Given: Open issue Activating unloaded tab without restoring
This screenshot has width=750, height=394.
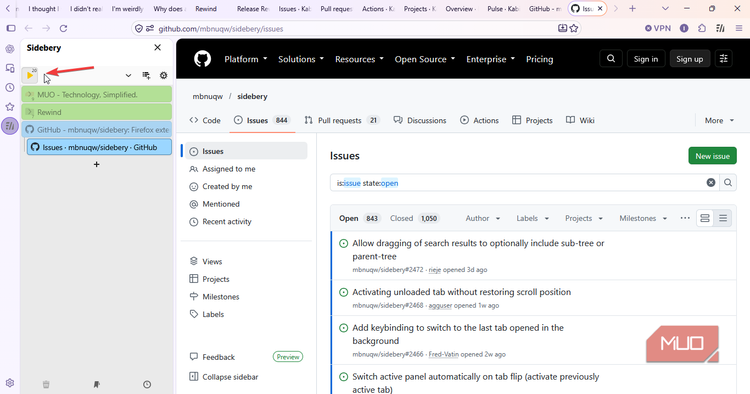Looking at the screenshot, I should tap(462, 292).
